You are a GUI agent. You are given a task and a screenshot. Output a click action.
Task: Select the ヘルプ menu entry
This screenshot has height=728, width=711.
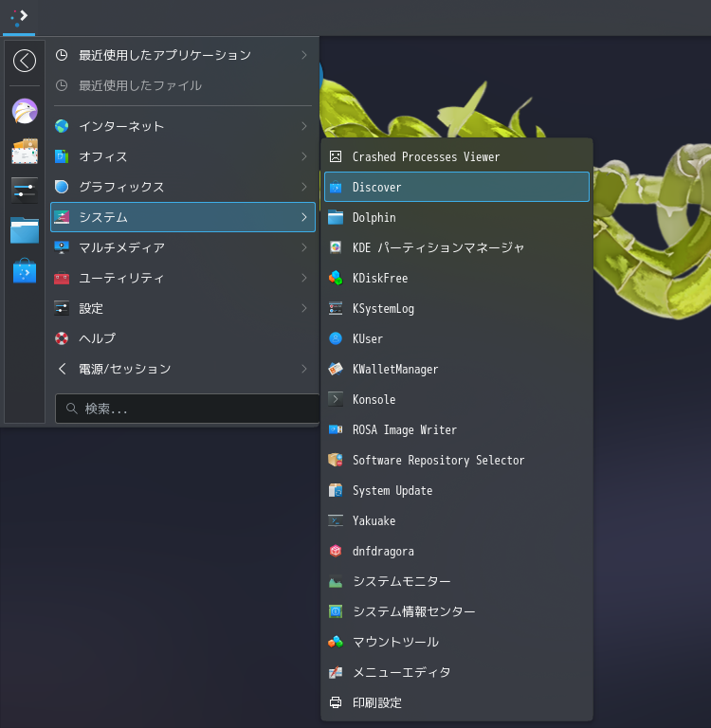[x=183, y=338]
